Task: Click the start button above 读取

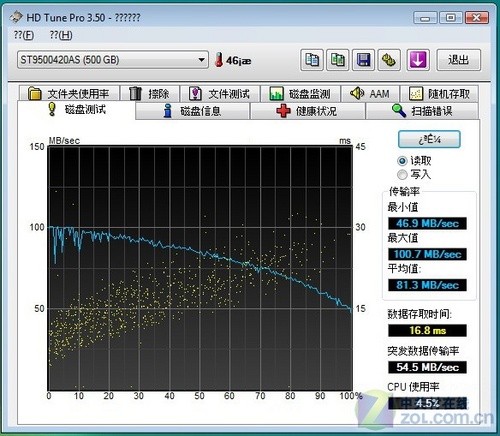Action: pyautogui.click(x=429, y=139)
